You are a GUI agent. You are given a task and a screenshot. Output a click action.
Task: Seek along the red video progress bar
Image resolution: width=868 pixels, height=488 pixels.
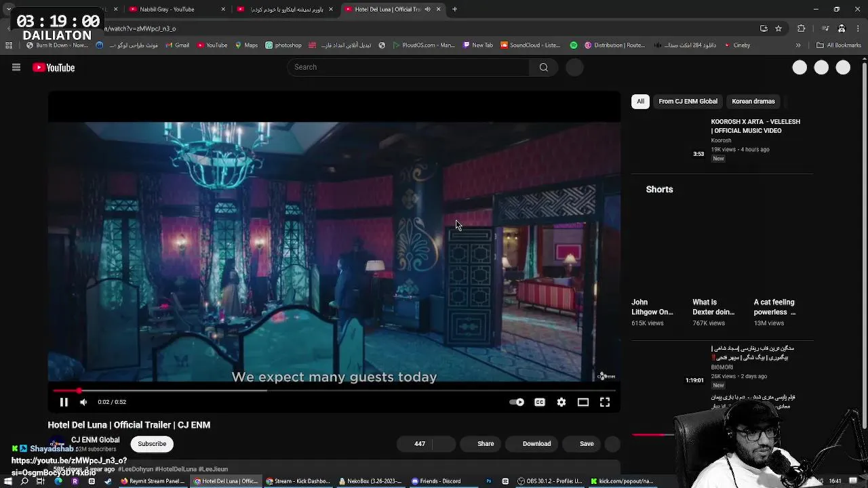pyautogui.click(x=334, y=390)
